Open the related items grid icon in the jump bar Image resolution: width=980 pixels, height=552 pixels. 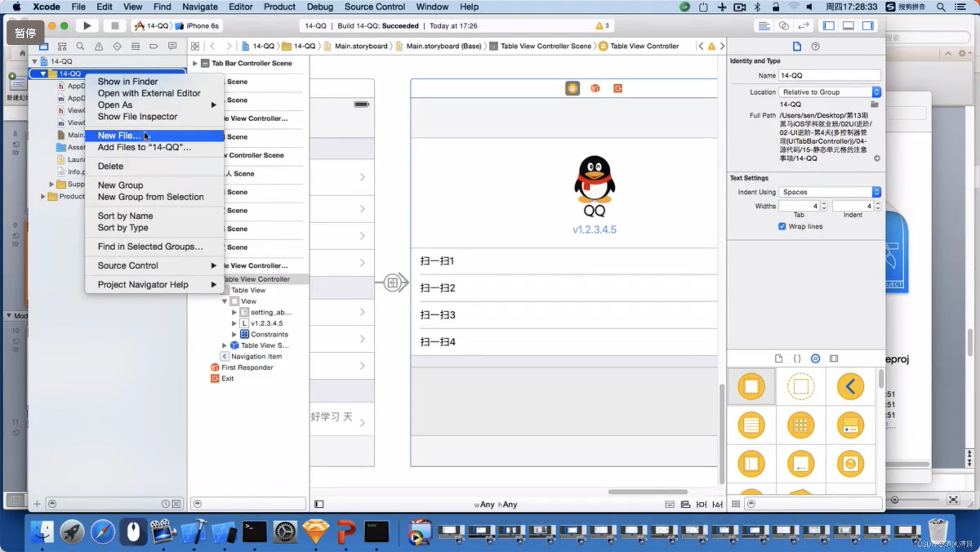[x=195, y=46]
